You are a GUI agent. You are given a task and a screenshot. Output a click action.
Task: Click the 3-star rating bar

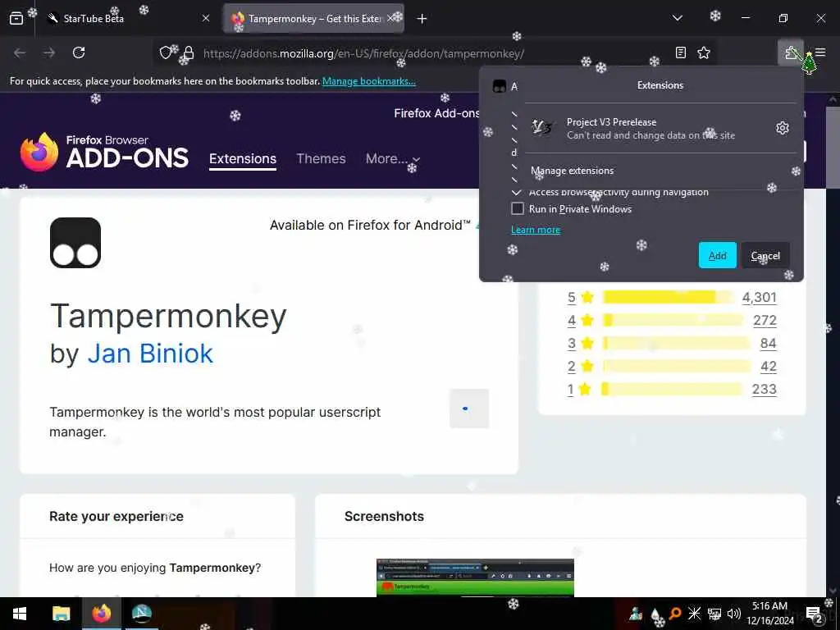coord(676,343)
